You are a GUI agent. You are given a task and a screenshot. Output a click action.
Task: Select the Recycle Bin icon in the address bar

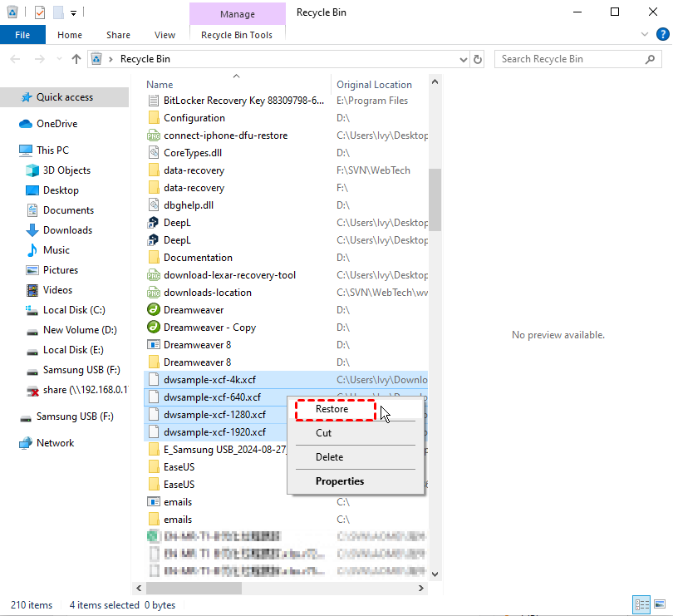coord(96,59)
